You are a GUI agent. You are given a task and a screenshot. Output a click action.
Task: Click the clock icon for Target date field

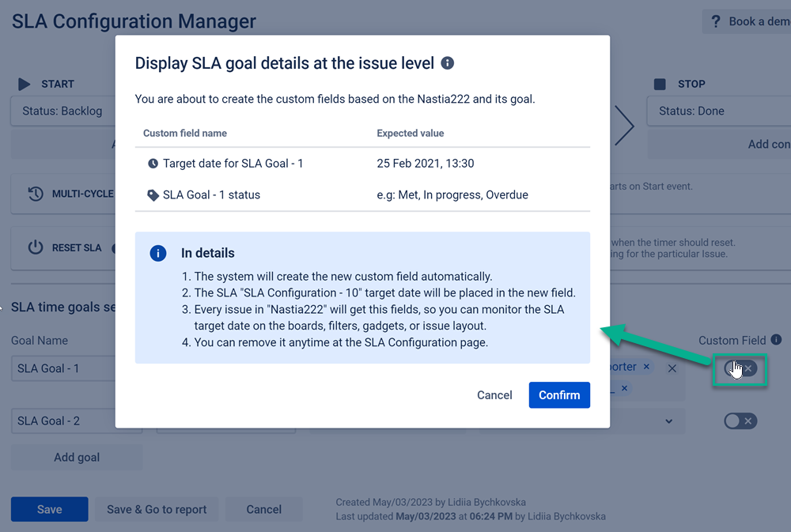point(153,164)
